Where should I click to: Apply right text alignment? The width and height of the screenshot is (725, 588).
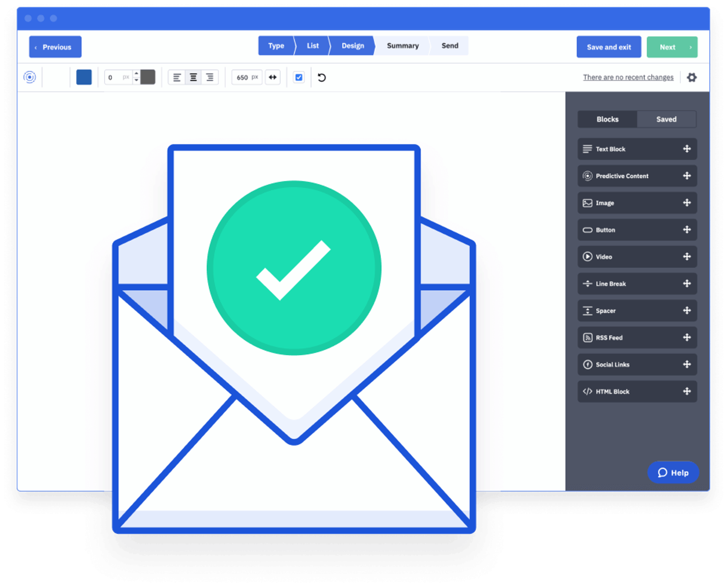[210, 77]
